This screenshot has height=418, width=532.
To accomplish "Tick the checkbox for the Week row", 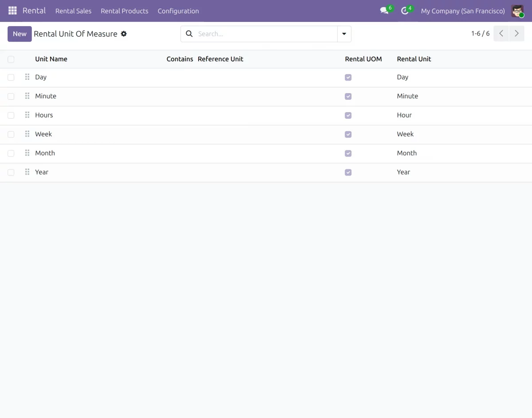I will pos(11,135).
